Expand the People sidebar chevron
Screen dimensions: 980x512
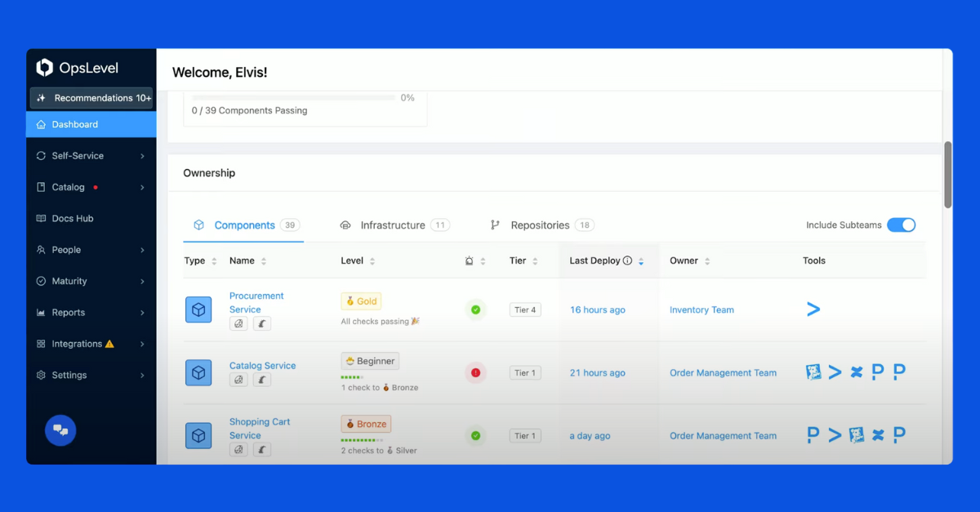[x=142, y=250]
